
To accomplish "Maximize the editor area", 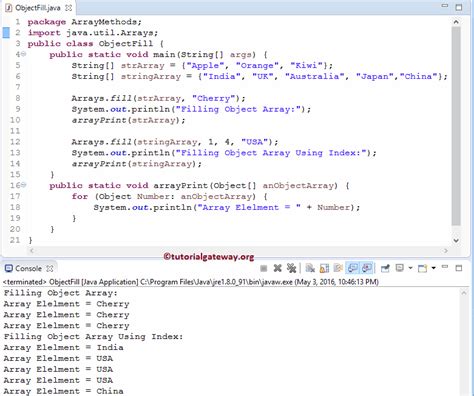I will 459,7.
